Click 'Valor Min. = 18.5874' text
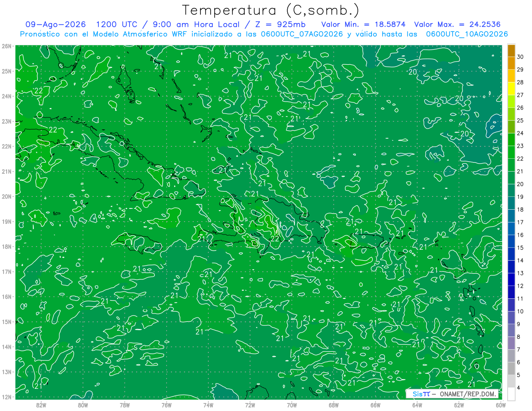The image size is (532, 411). [x=364, y=24]
